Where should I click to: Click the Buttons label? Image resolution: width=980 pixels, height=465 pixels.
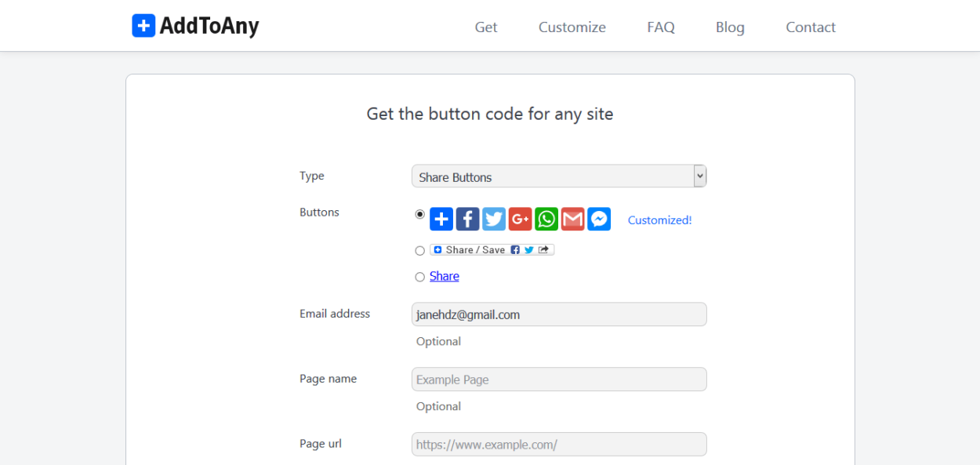pyautogui.click(x=319, y=212)
